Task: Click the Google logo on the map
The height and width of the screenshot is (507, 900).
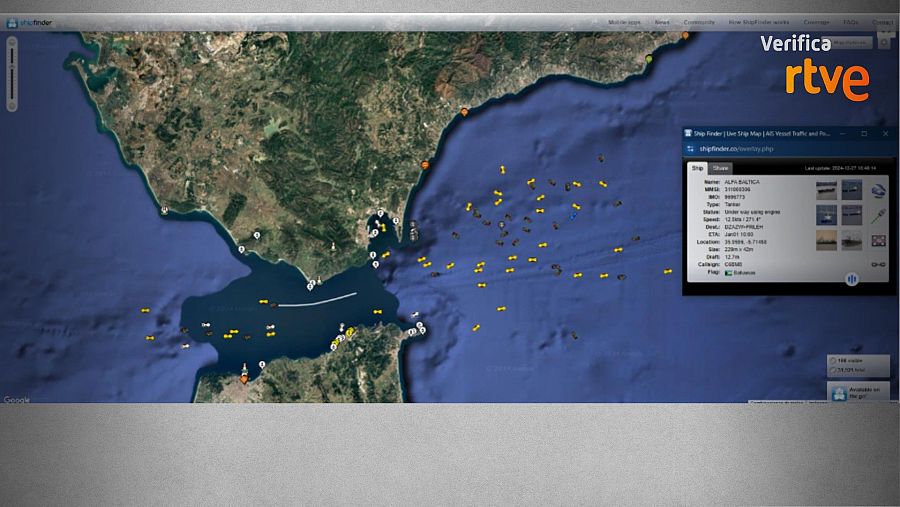Action: pyautogui.click(x=17, y=400)
